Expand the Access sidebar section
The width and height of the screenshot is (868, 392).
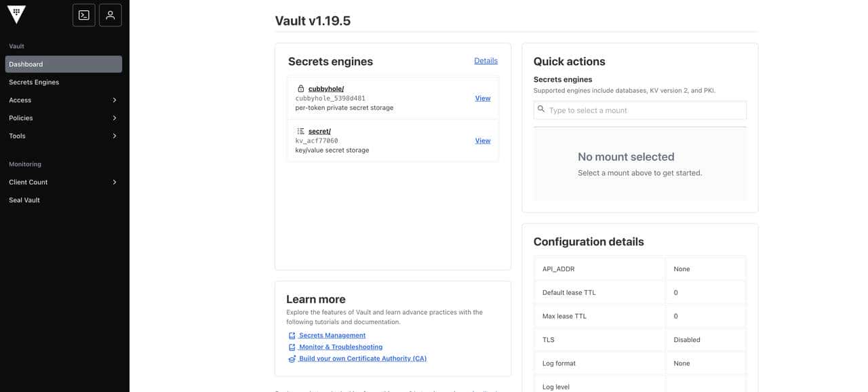(114, 100)
